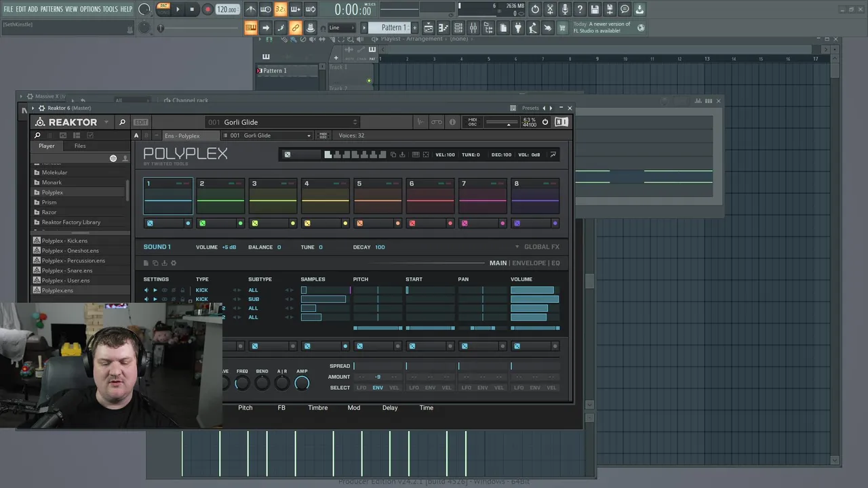Toggle the pink lock dot under slot 7
The image size is (868, 488).
tap(502, 223)
